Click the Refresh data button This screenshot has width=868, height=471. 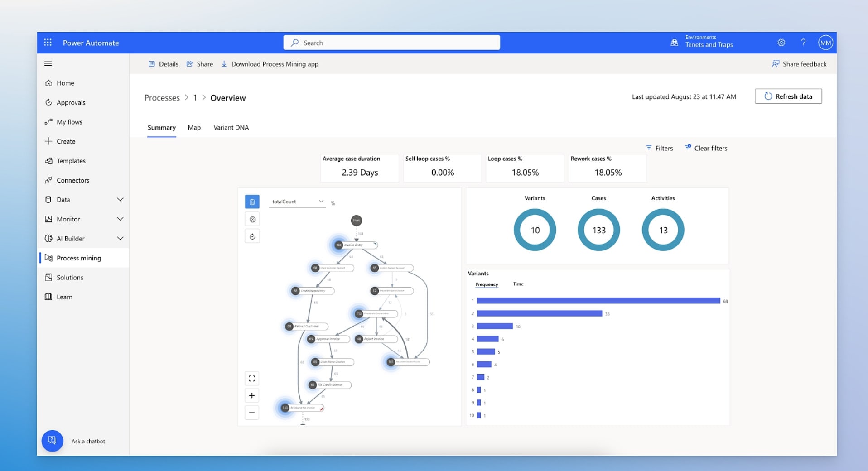pyautogui.click(x=788, y=96)
